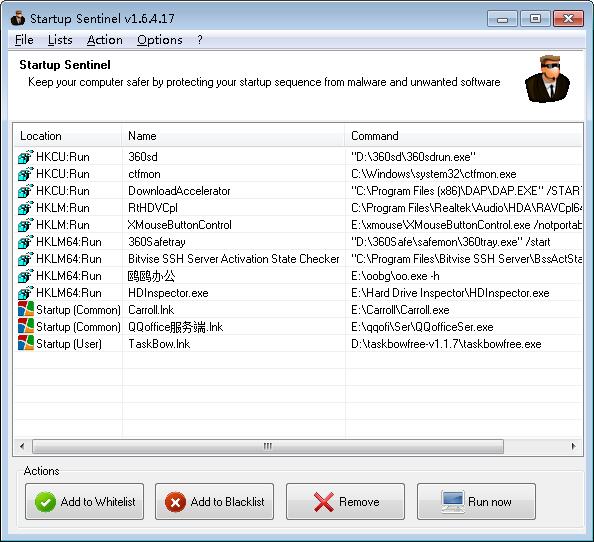Image resolution: width=594 pixels, height=542 pixels.
Task: Select the Carroll.lnk entry name
Action: click(151, 310)
